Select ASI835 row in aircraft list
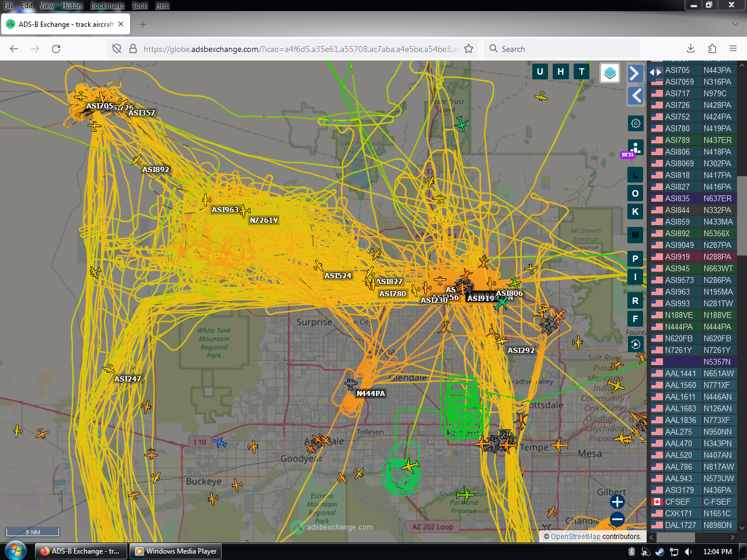The width and height of the screenshot is (747, 560). pos(693,198)
